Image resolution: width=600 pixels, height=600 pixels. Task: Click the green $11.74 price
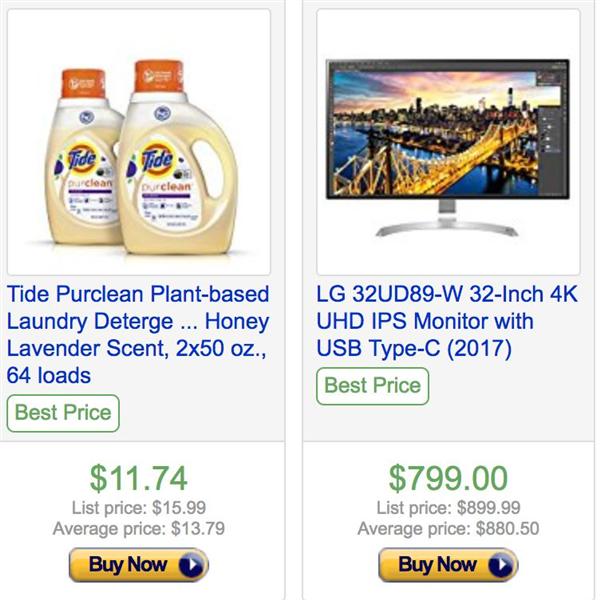pos(138,478)
